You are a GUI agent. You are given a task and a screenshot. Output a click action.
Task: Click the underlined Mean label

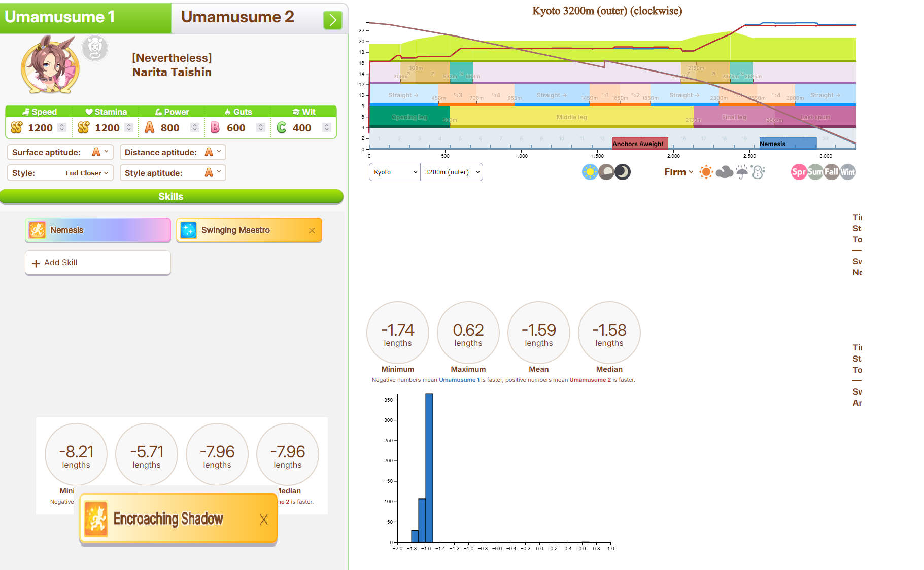[x=539, y=369]
